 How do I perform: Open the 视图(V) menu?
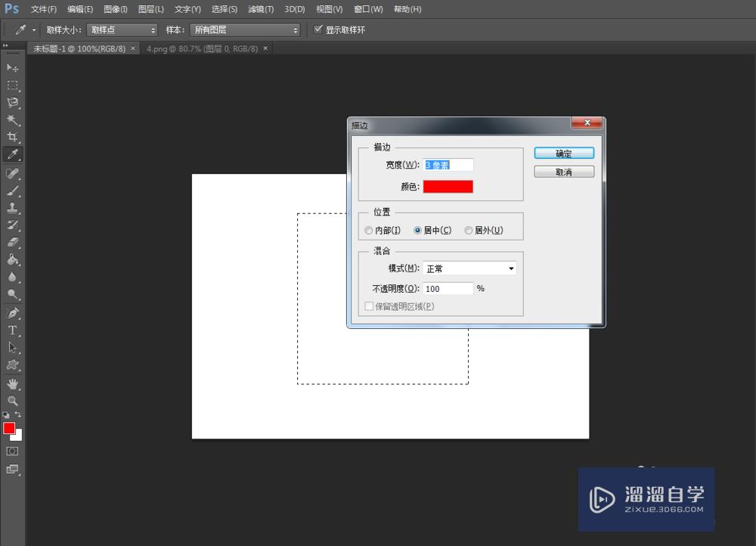(x=330, y=9)
